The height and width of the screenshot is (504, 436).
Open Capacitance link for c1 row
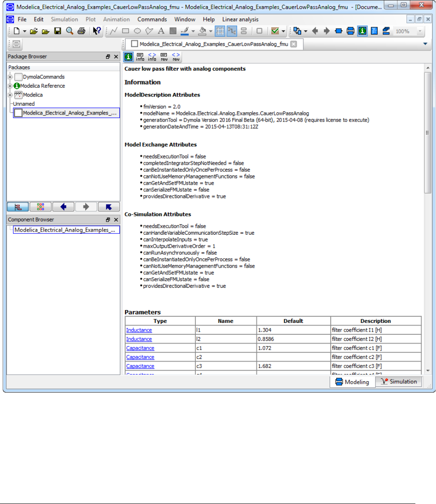coord(141,348)
